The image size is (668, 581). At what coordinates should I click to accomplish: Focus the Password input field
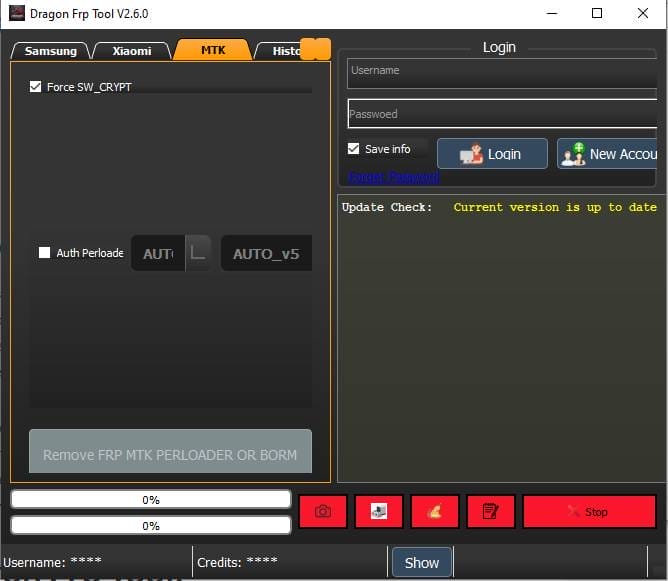(x=502, y=114)
